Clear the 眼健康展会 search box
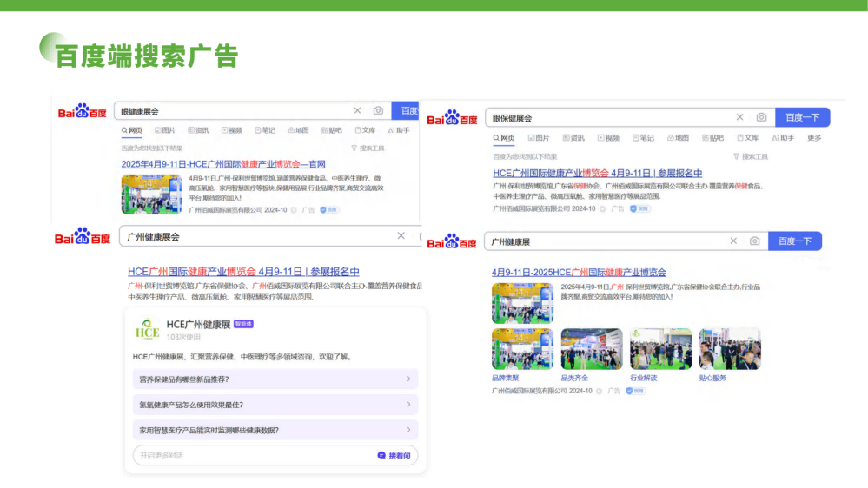This screenshot has width=868, height=488. click(x=358, y=110)
